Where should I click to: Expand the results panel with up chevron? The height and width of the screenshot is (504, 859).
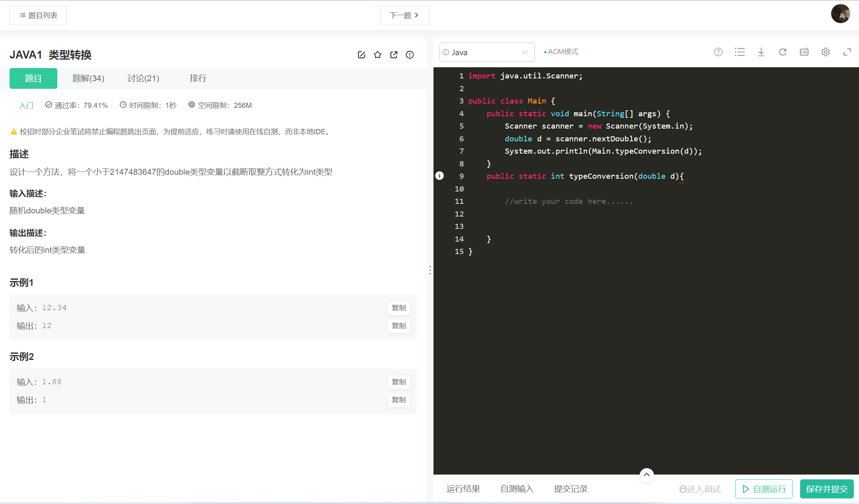646,475
